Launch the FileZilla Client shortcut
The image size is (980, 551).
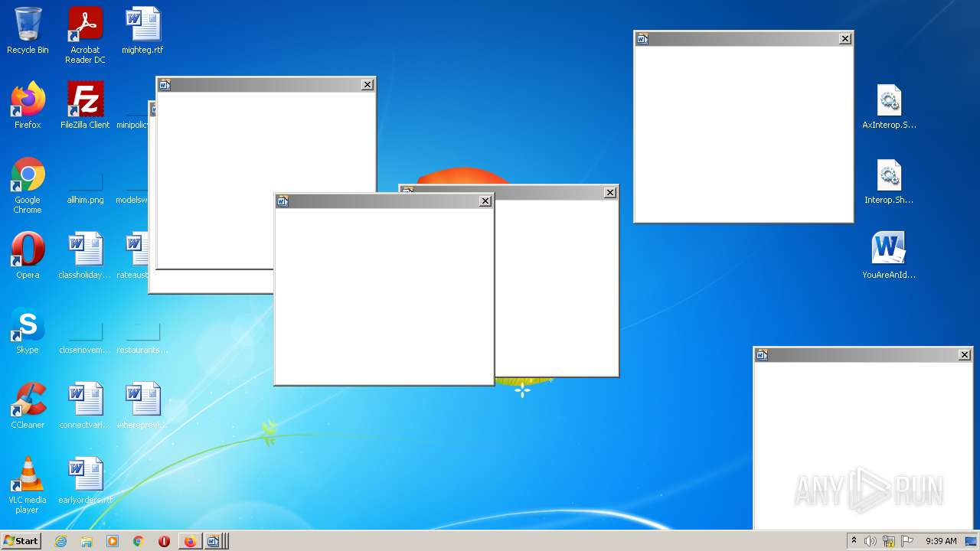point(85,106)
